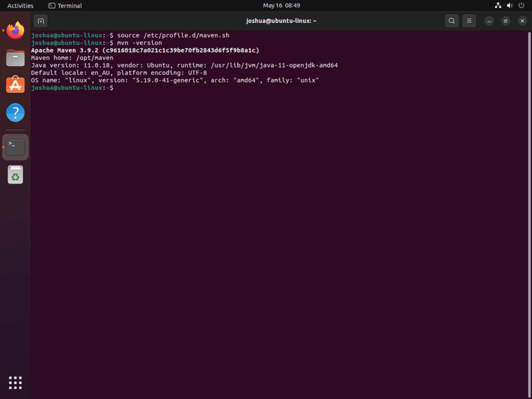This screenshot has width=532, height=399.
Task: Open the Terminal menu in the top bar
Action: (x=64, y=5)
